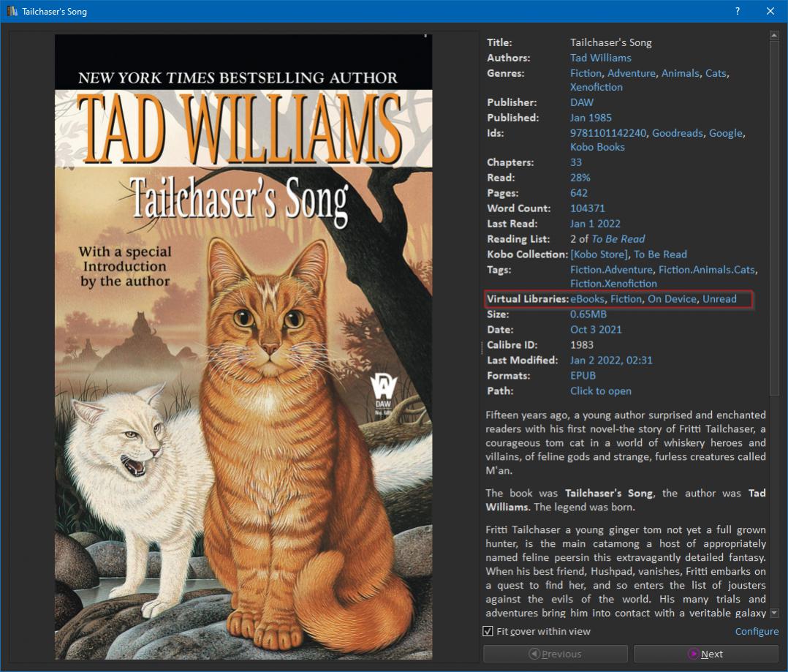This screenshot has width=788, height=672.
Task: Click the calibre books icon in title bar
Action: point(12,10)
